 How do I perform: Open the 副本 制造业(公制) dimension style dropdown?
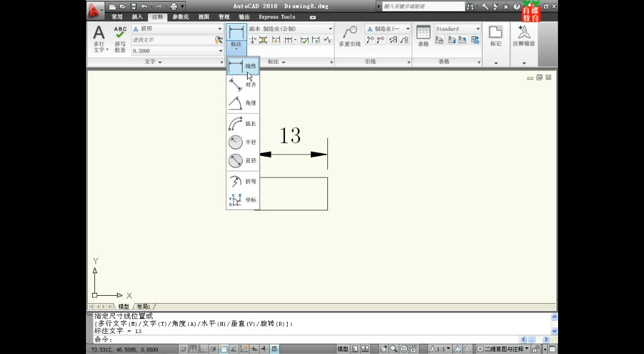(291, 29)
